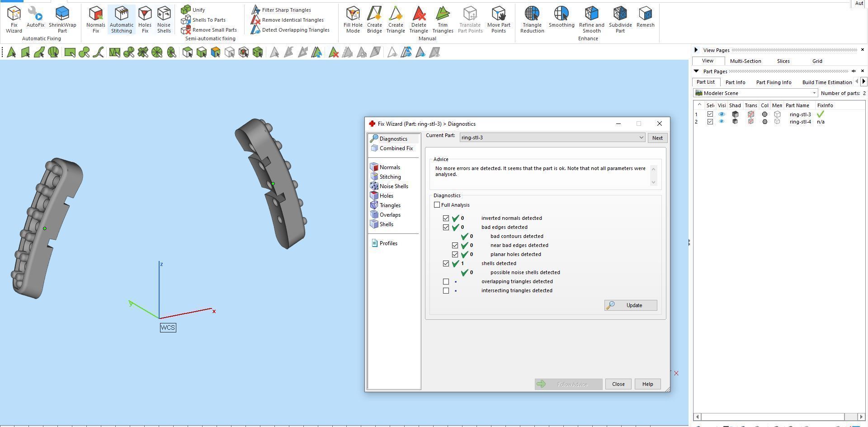Choose Shells To Parts
The height and width of the screenshot is (427, 868).
[x=203, y=20]
